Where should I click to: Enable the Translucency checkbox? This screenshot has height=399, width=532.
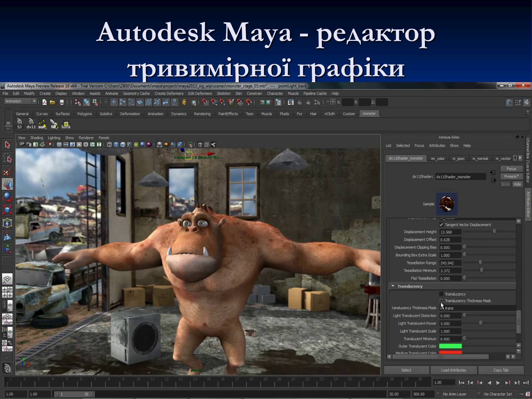[441, 294]
